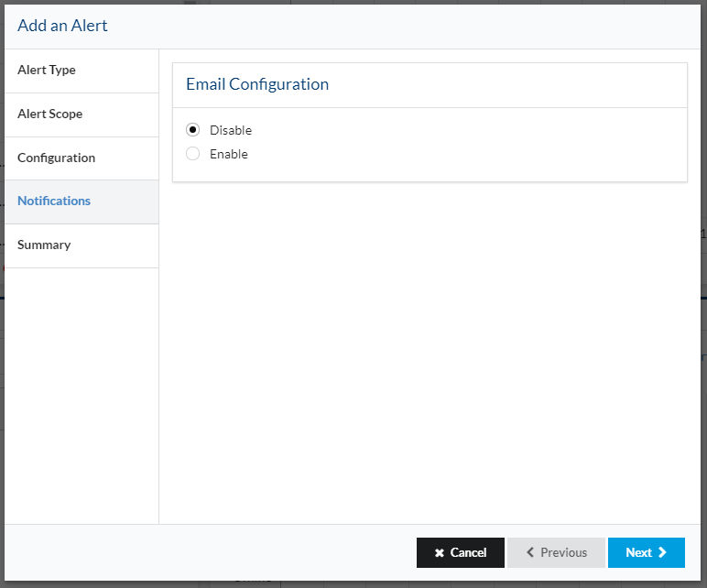Click the left chevron icon beside Previous

[x=530, y=552]
